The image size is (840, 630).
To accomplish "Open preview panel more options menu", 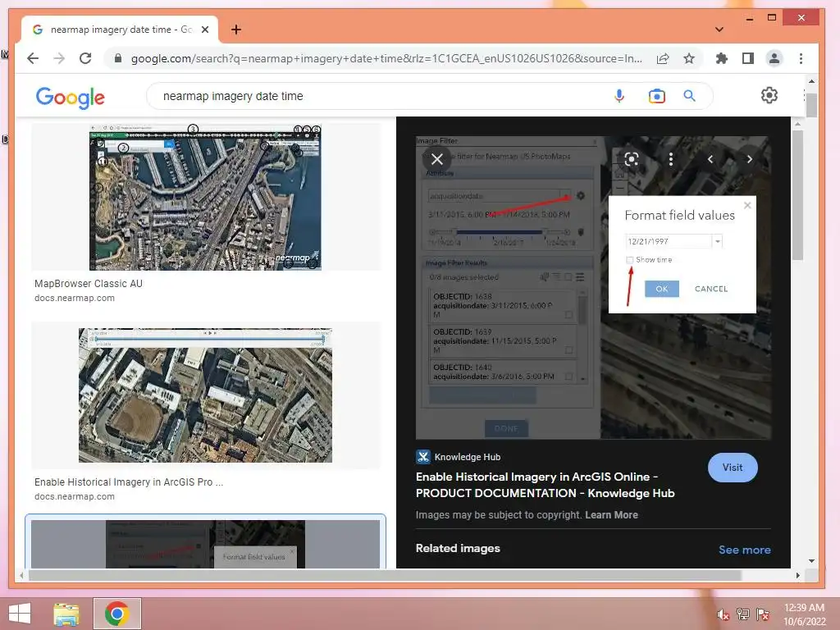I will pyautogui.click(x=671, y=159).
